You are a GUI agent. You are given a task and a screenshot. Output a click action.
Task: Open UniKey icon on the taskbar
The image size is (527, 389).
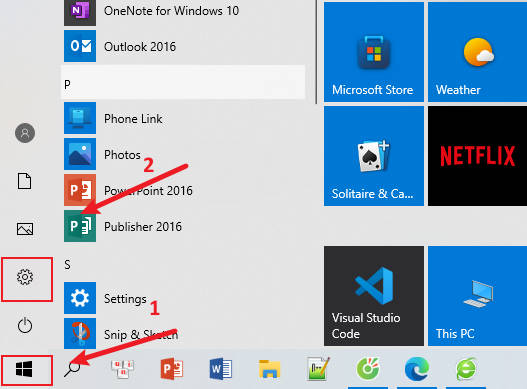123,369
